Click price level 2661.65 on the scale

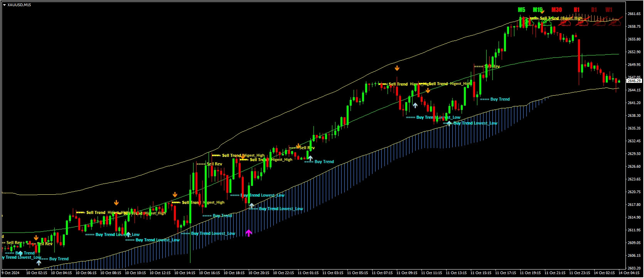click(634, 14)
